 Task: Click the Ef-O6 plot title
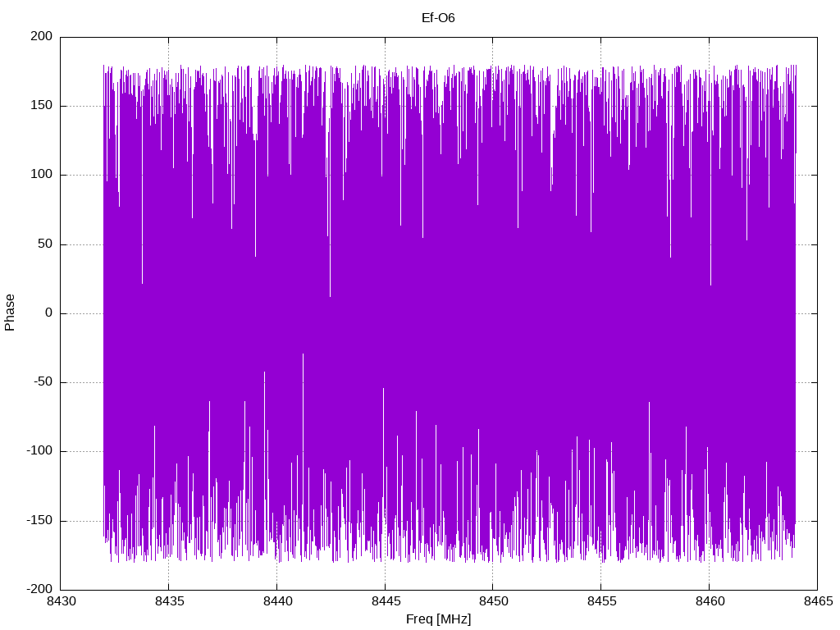(438, 18)
